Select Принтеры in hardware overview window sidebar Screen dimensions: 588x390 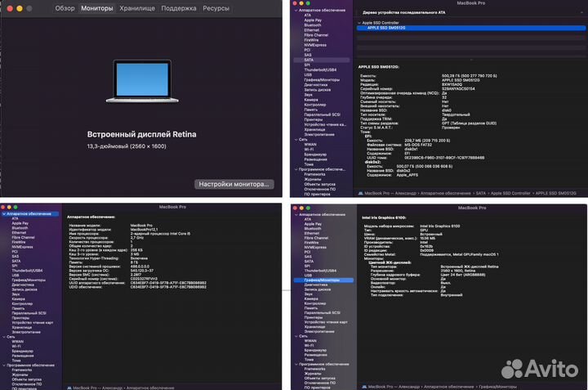tap(20, 318)
